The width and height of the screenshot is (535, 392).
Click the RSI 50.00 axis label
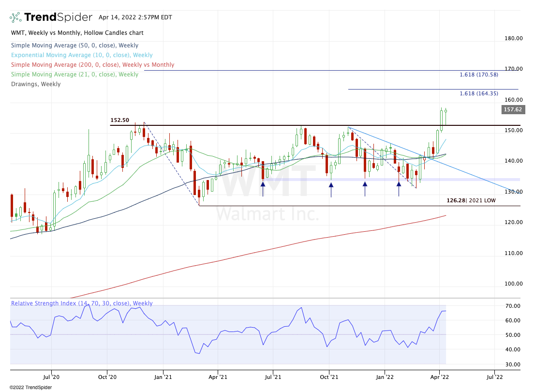coord(512,335)
